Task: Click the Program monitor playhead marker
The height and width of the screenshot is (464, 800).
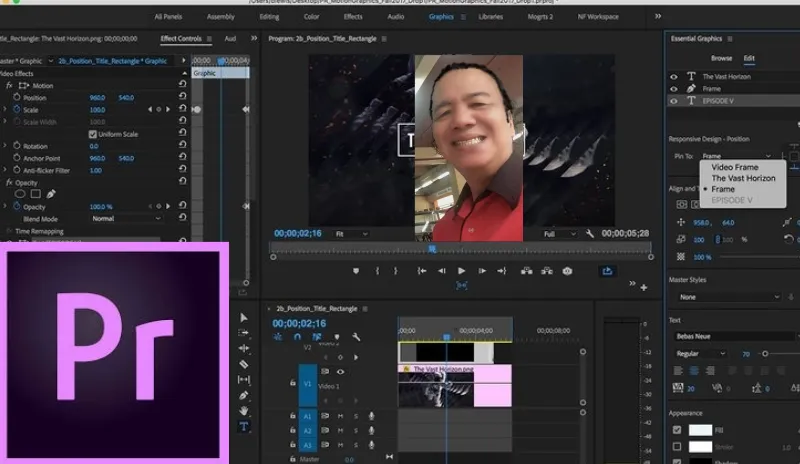Action: pos(432,249)
